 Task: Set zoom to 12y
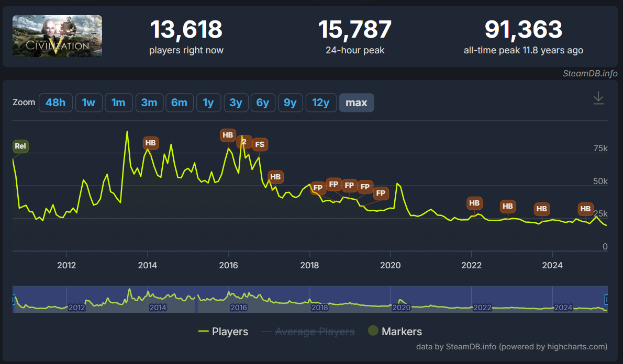320,103
